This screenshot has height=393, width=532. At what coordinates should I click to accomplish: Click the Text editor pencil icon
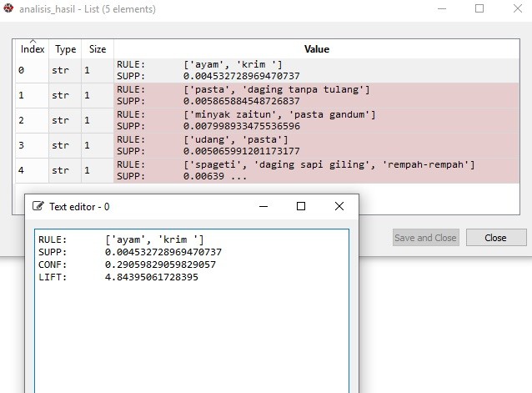38,206
